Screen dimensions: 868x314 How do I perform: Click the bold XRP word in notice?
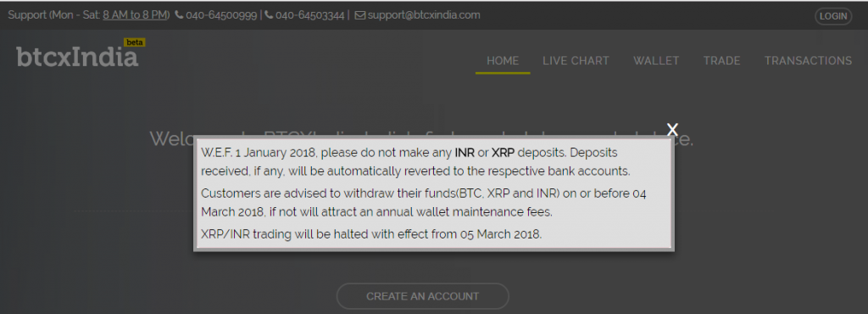(504, 152)
